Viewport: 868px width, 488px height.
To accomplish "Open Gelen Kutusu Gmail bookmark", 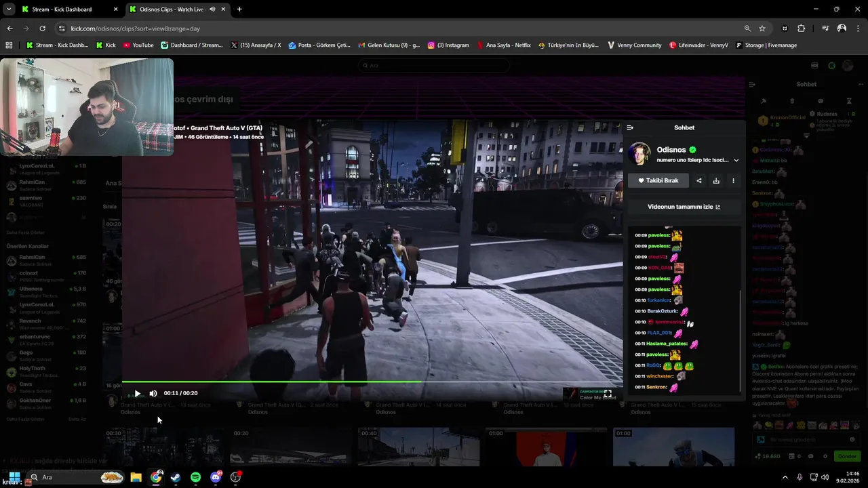I will pos(389,45).
